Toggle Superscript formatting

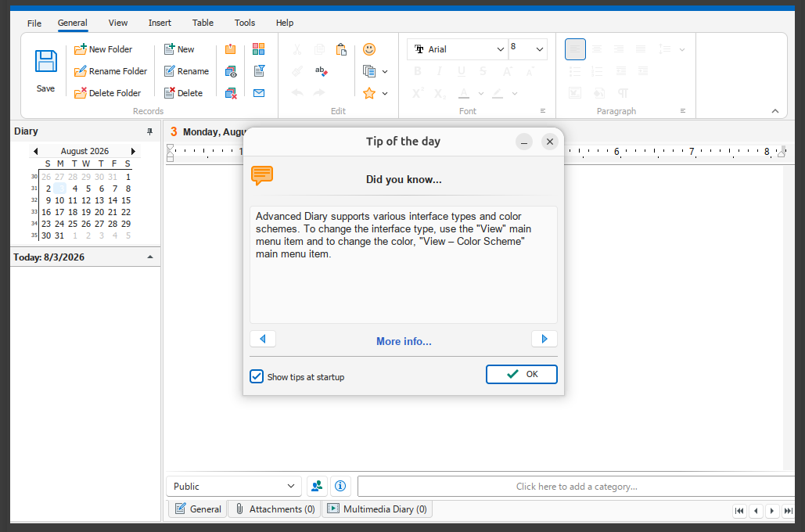pyautogui.click(x=418, y=93)
